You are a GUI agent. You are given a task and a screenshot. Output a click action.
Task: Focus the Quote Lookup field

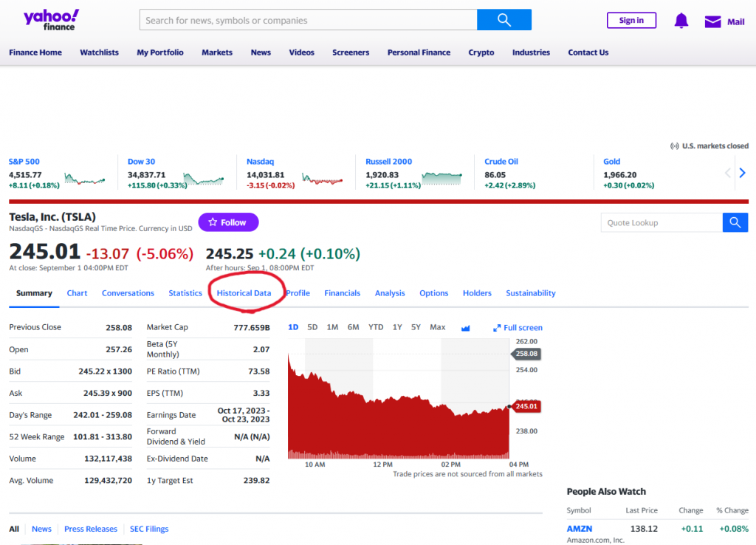[x=661, y=222]
